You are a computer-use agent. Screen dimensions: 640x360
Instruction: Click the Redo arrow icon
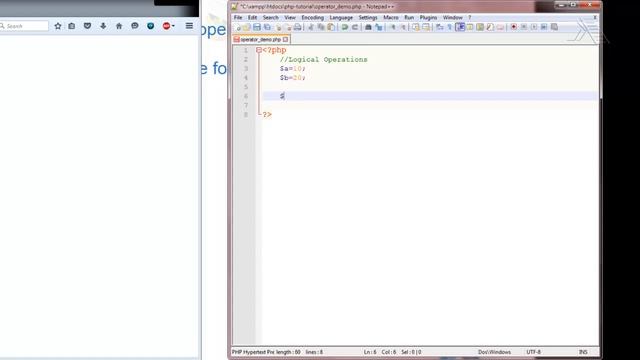355,27
